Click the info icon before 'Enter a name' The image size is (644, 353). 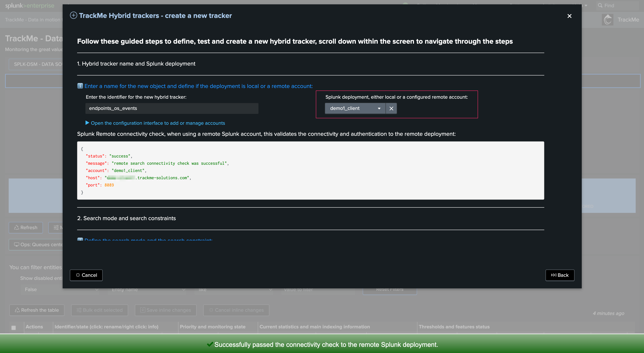[80, 86]
